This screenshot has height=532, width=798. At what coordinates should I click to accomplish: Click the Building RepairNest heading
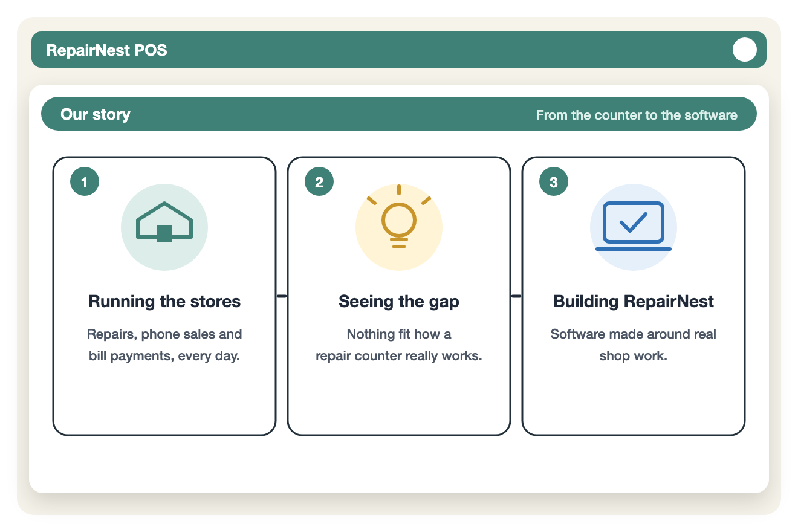tap(634, 302)
